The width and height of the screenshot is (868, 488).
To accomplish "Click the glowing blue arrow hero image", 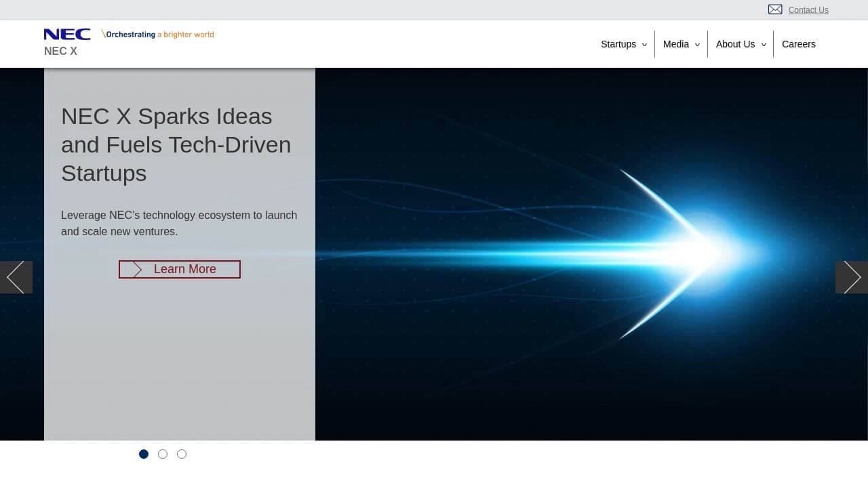I will coord(590,254).
